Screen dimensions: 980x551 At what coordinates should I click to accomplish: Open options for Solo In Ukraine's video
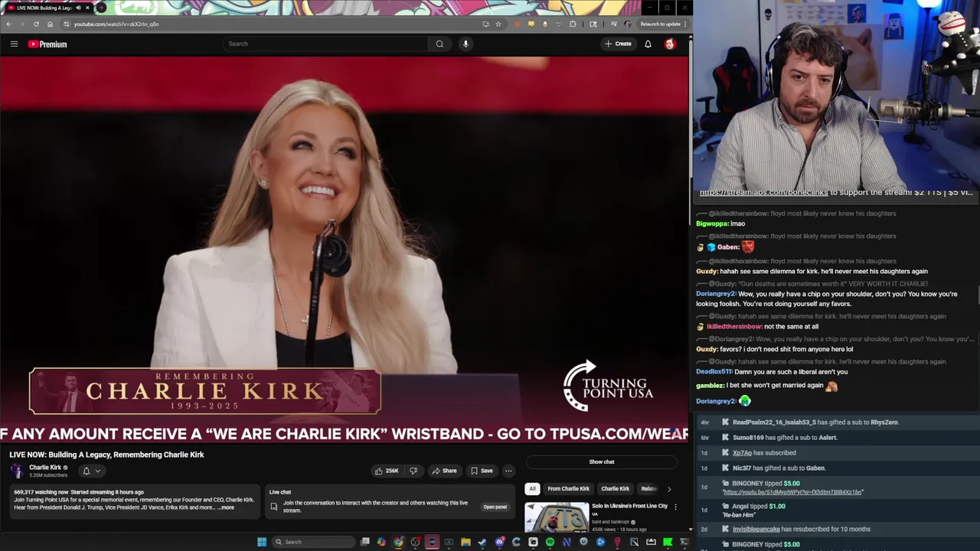click(x=675, y=507)
